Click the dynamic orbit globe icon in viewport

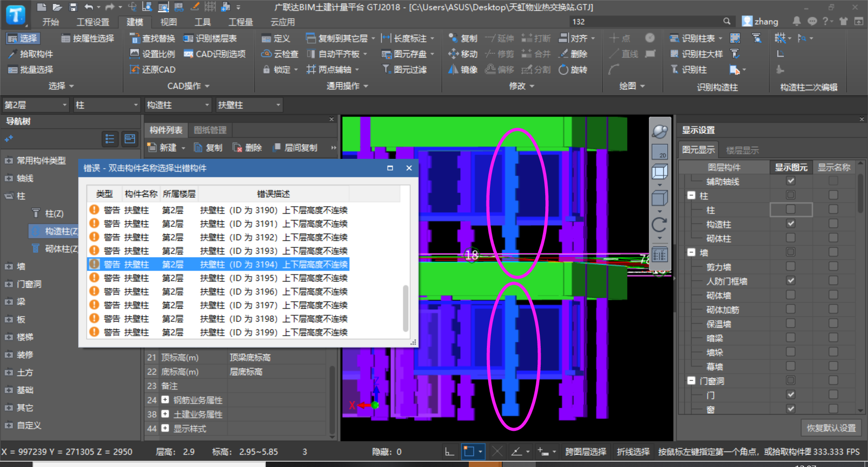coord(660,131)
